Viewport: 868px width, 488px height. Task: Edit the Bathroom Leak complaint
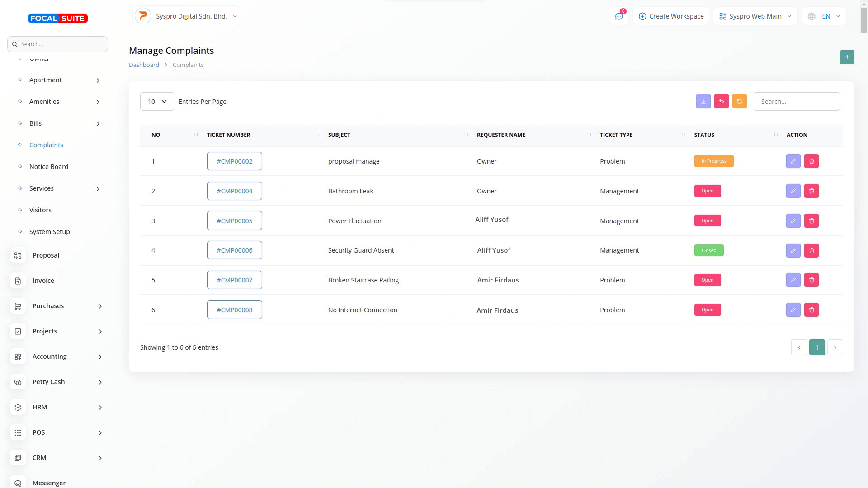(x=793, y=191)
